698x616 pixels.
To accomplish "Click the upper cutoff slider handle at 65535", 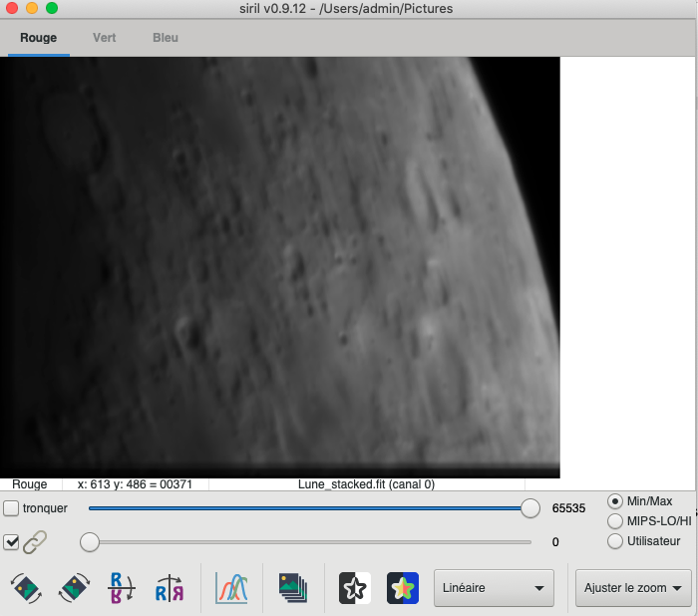I will pyautogui.click(x=530, y=508).
